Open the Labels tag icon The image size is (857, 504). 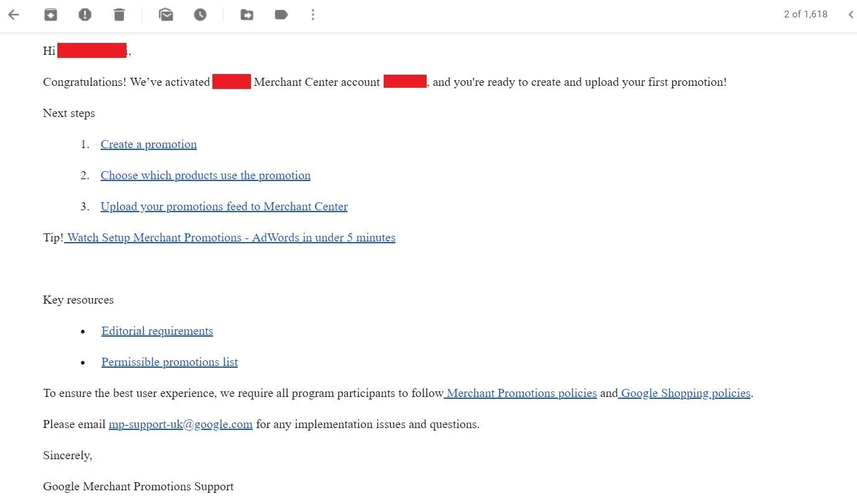click(x=281, y=15)
